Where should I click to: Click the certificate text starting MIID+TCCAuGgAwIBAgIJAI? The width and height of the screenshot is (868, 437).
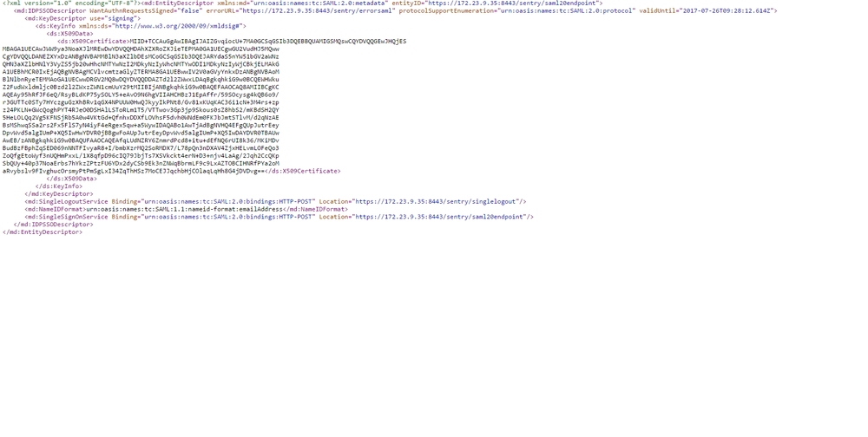(x=268, y=42)
